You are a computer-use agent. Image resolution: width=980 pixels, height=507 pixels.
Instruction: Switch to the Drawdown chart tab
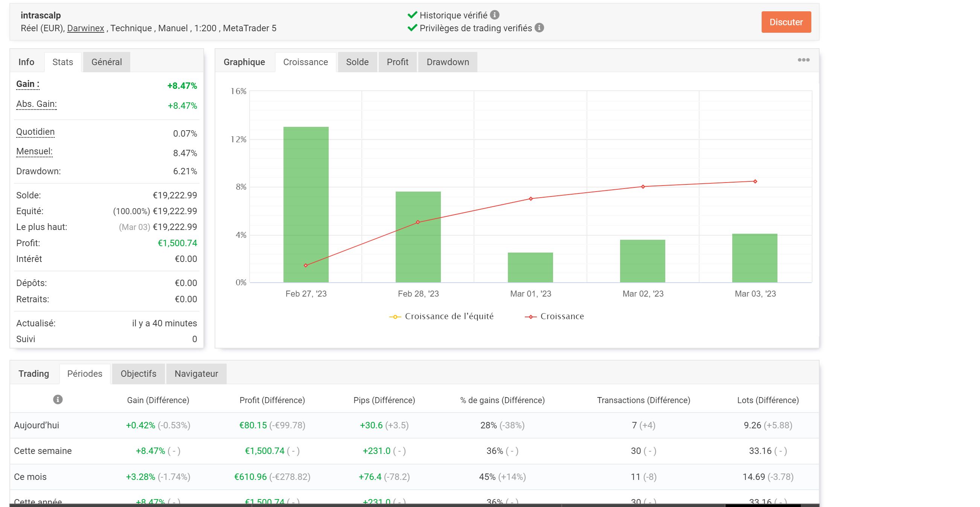(447, 62)
